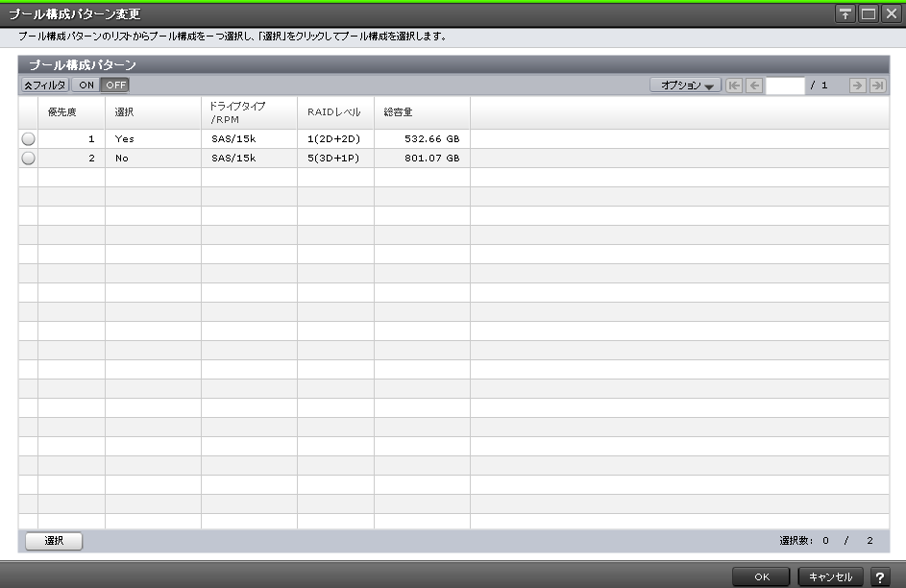Sort by RAIDレベル column header
906x588 pixels.
pyautogui.click(x=335, y=112)
